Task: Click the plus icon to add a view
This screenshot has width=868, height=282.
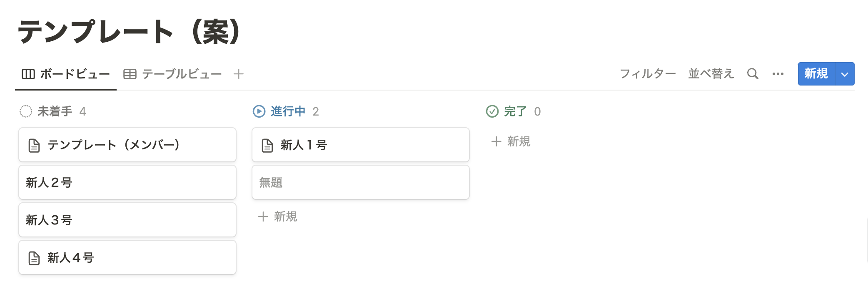Action: pos(238,74)
